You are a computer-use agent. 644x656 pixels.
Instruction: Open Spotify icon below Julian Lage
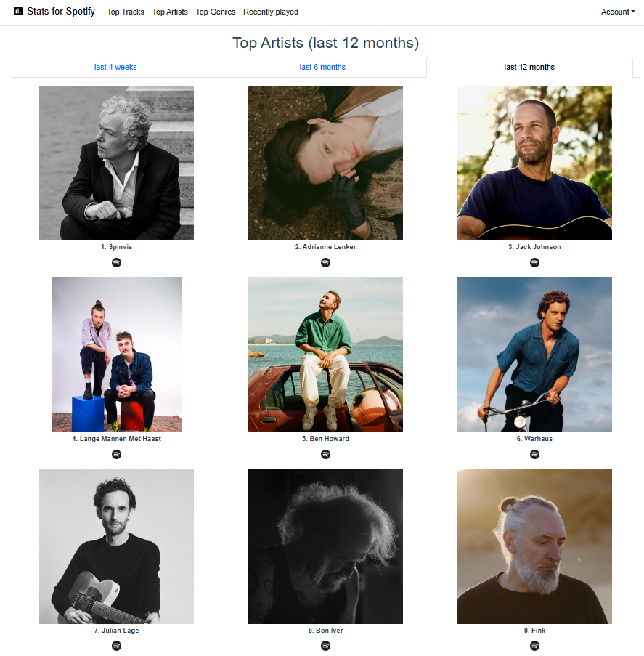click(x=116, y=646)
